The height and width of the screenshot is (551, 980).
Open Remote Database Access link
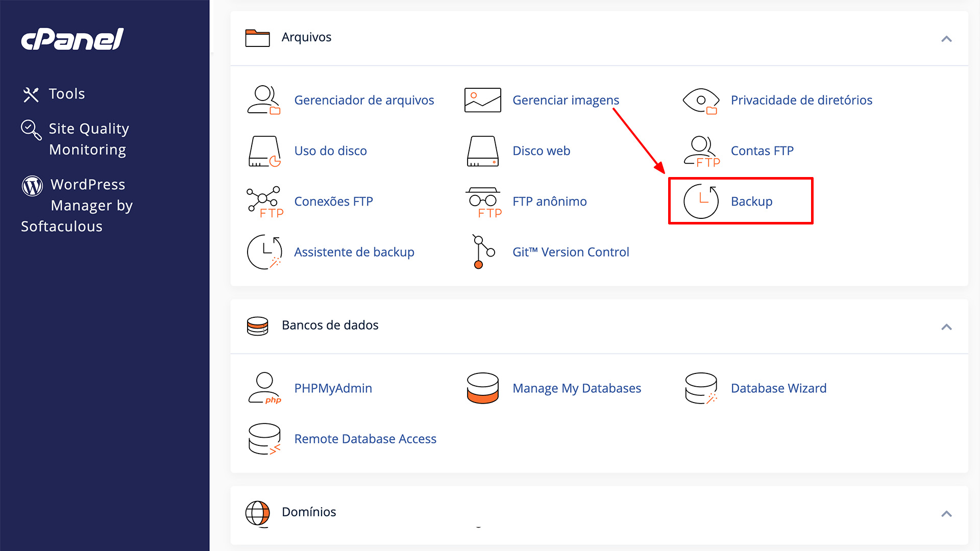365,439
